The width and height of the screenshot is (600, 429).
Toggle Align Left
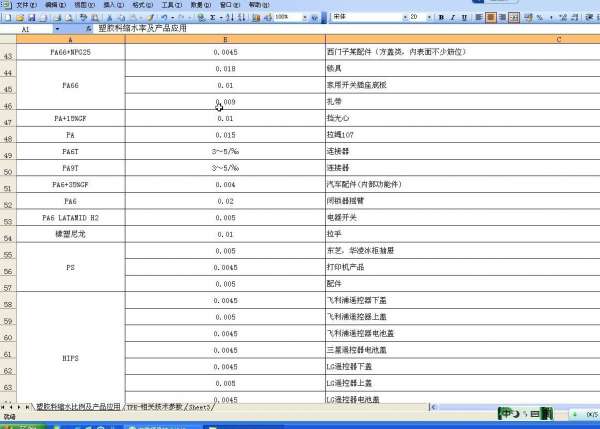point(478,17)
